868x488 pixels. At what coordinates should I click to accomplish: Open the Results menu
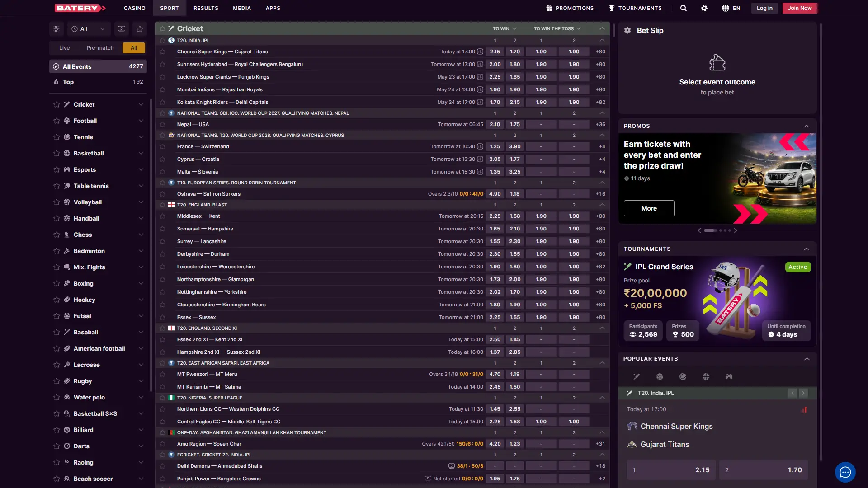point(206,8)
